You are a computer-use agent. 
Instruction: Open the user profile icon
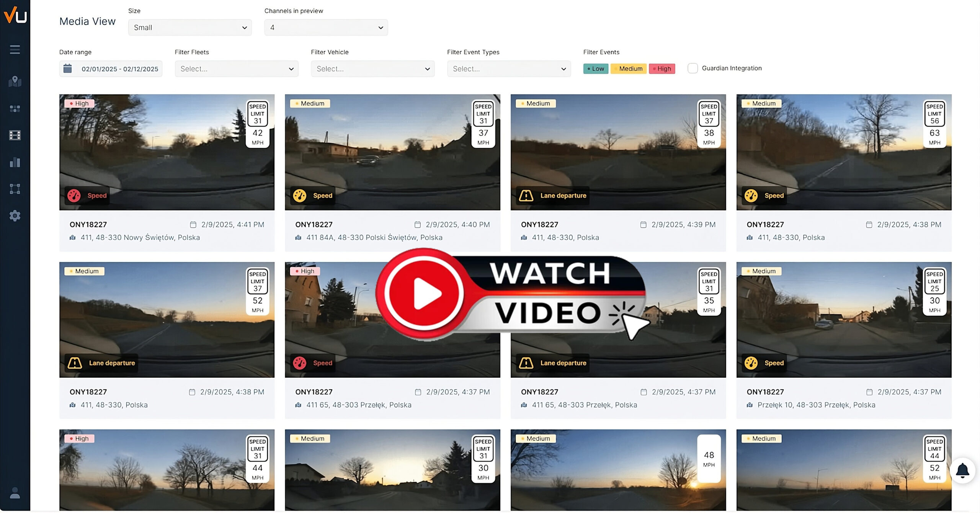[15, 493]
